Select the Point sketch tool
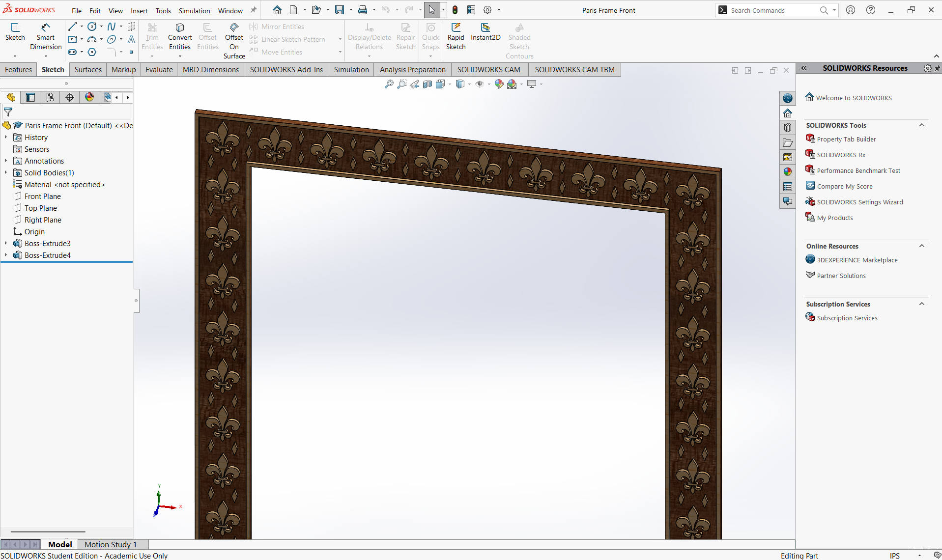The height and width of the screenshot is (560, 942). pyautogui.click(x=131, y=52)
